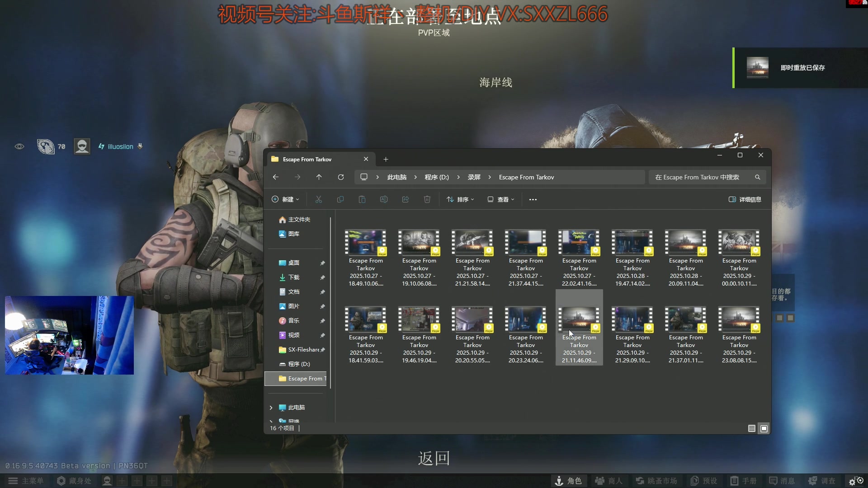Click the Delete trash can icon
This screenshot has width=868, height=488.
tap(427, 199)
